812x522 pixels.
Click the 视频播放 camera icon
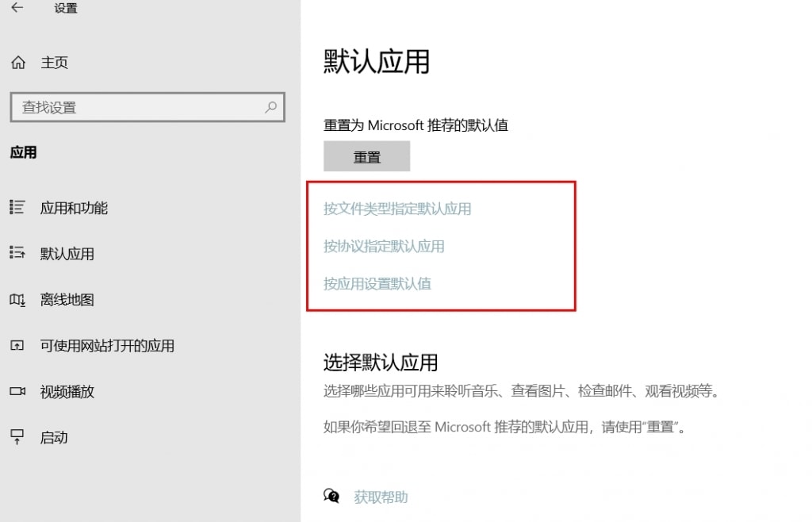(17, 391)
